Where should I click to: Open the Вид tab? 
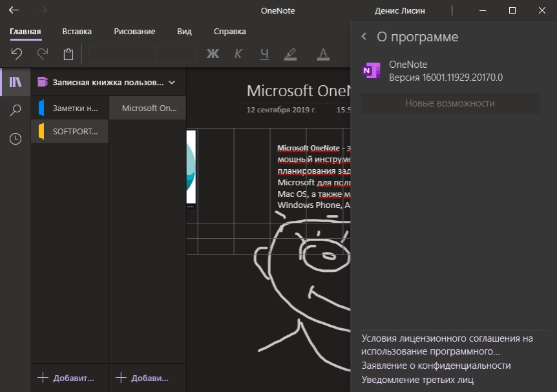[x=184, y=32]
